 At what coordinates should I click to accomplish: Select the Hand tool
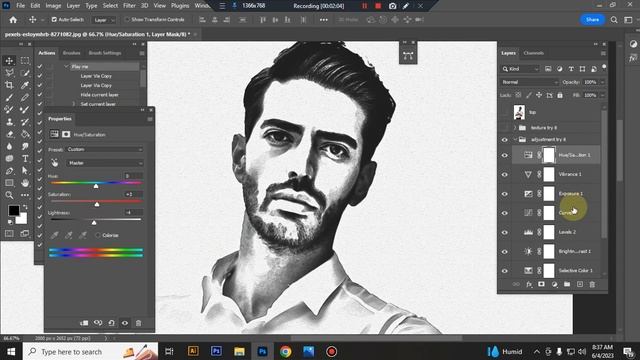point(25,183)
